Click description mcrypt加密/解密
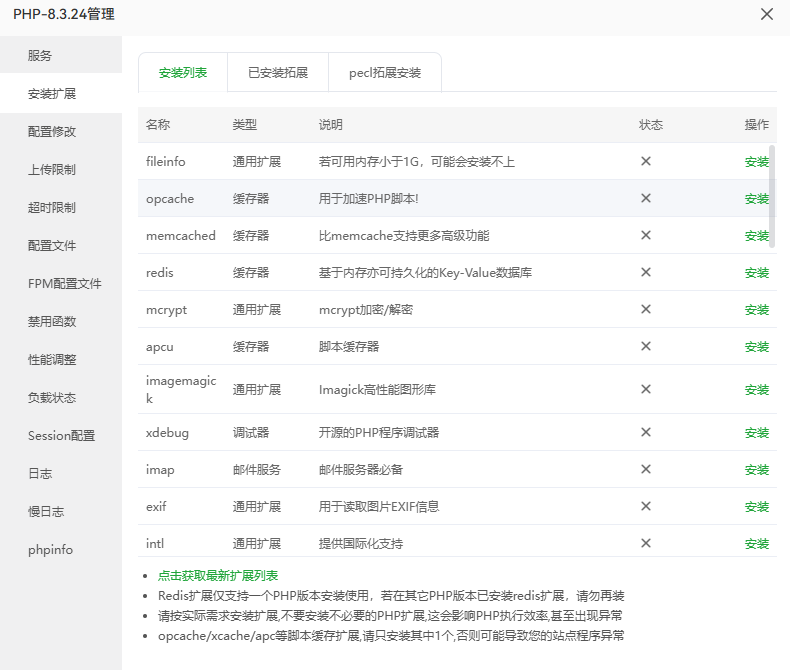This screenshot has height=670, width=790. [x=366, y=310]
